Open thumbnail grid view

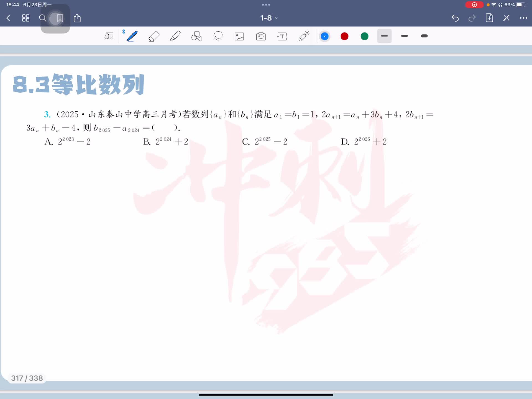tap(26, 18)
